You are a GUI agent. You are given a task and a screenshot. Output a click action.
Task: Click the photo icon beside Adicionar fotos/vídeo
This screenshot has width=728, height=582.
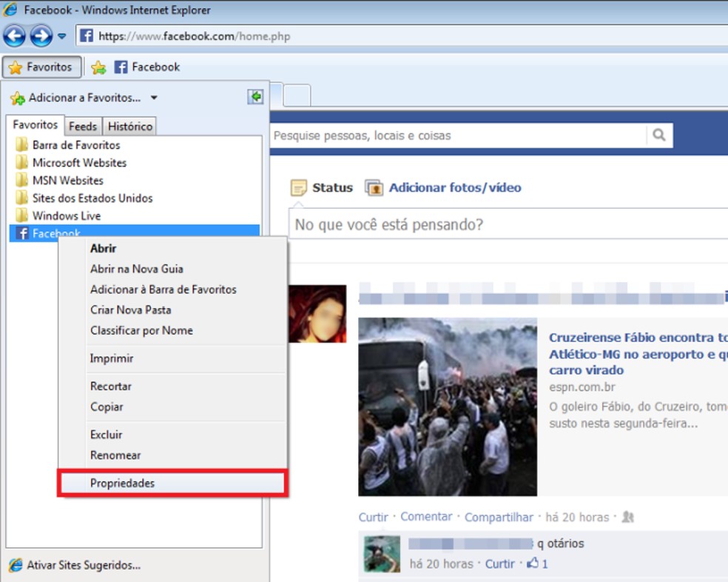(374, 188)
